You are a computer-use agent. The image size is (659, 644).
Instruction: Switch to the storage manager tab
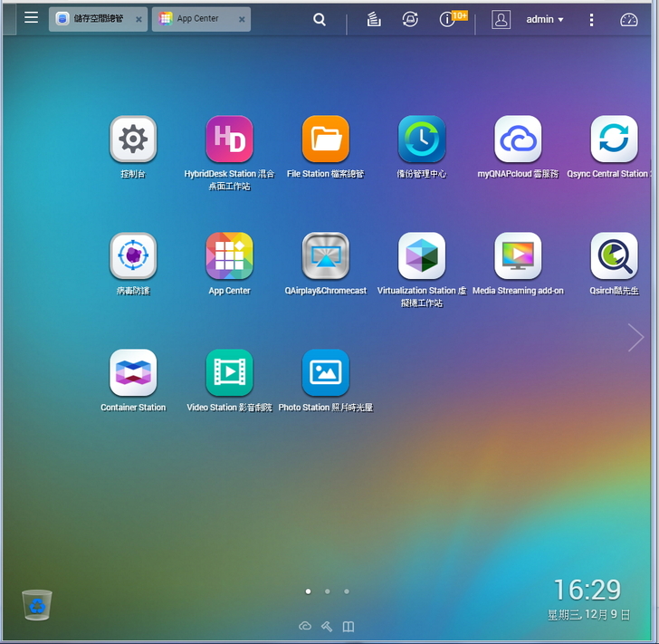point(98,19)
